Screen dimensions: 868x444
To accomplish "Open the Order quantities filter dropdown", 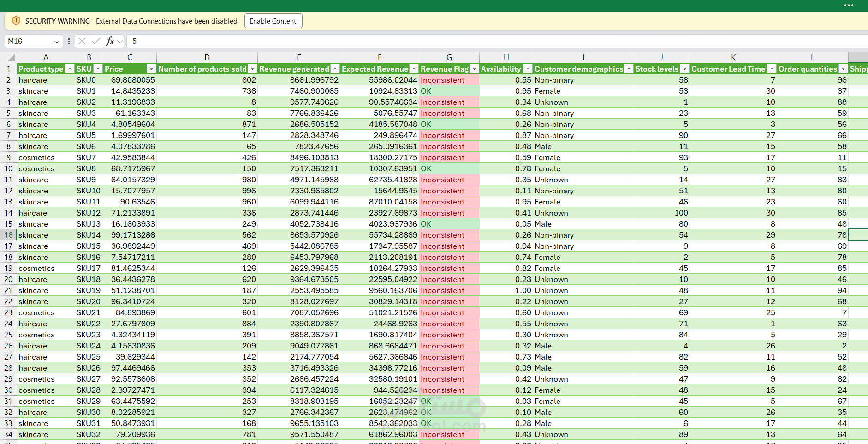I will point(843,69).
